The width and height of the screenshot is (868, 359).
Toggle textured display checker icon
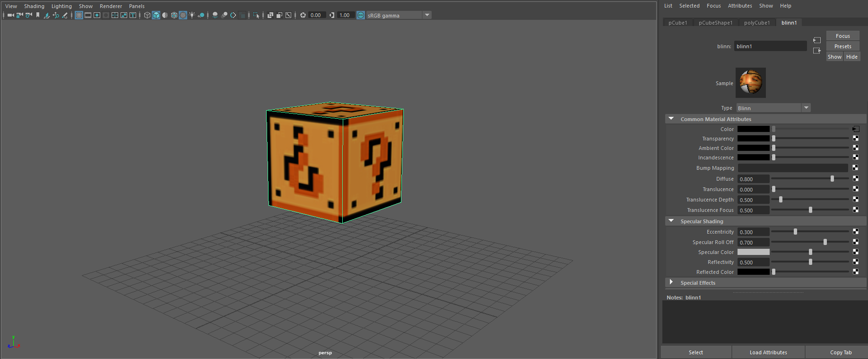tap(183, 15)
